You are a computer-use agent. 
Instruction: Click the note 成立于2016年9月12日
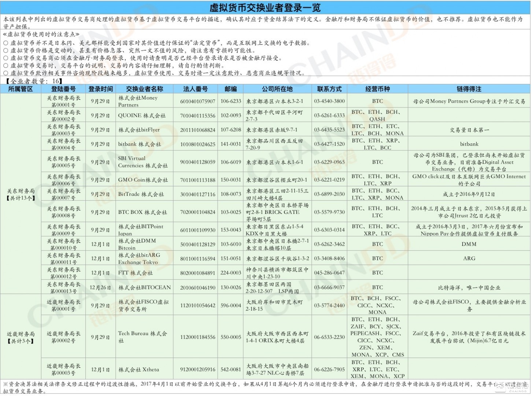pos(469,194)
